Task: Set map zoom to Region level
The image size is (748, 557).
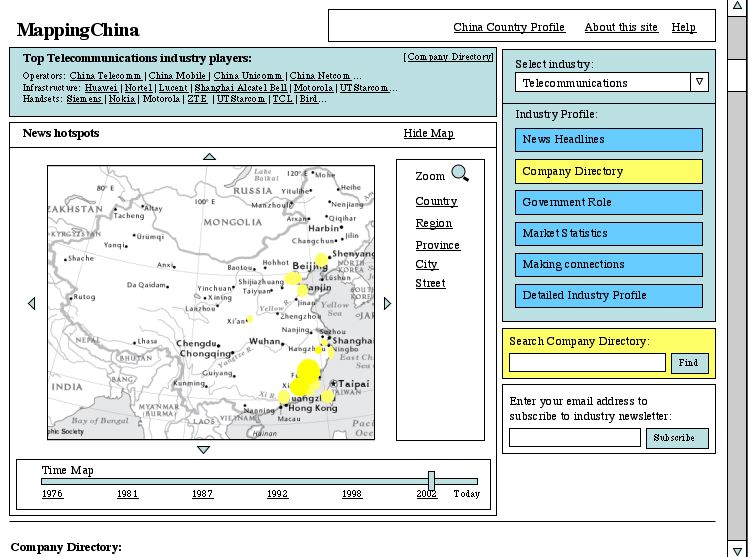Action: click(x=434, y=223)
